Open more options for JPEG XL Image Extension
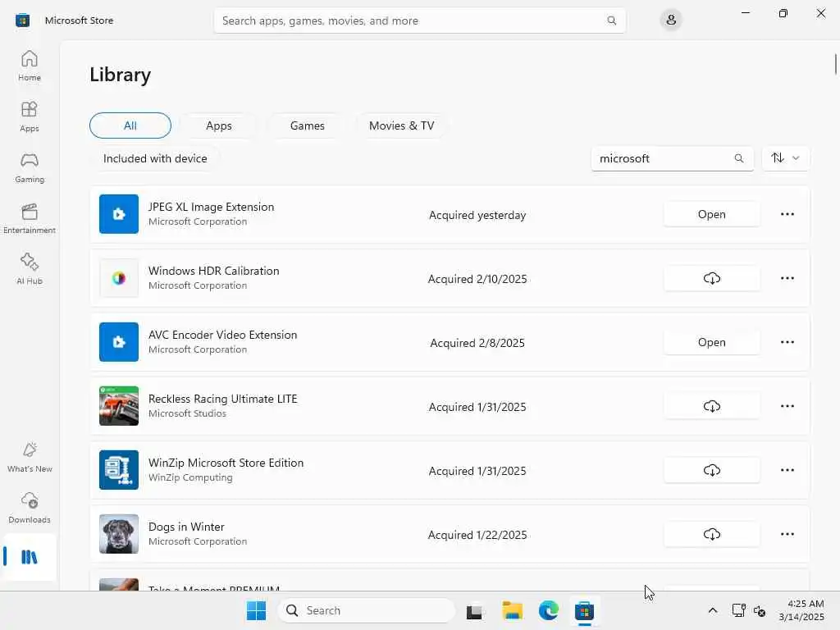Viewport: 840px width, 630px height. click(x=787, y=214)
